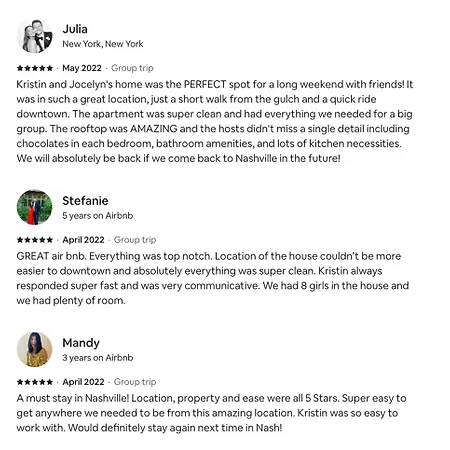
Task: Click the reviewer name Stefanie
Action: pyautogui.click(x=85, y=201)
